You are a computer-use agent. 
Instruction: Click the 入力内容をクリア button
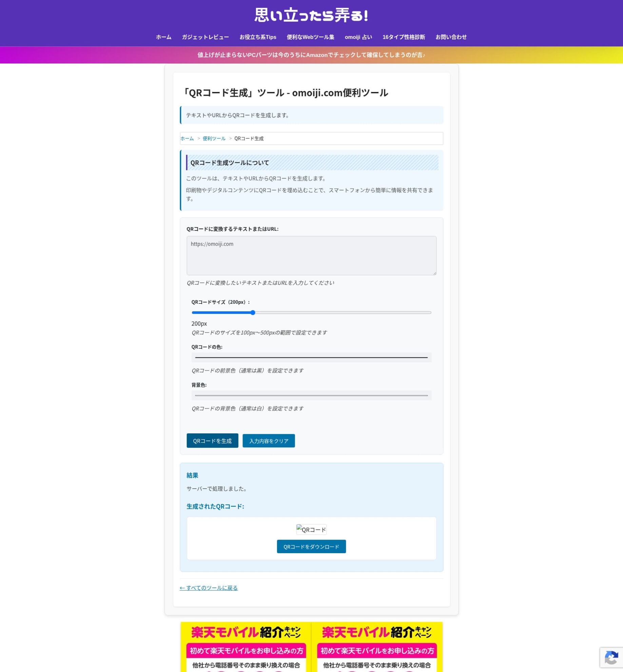click(x=269, y=441)
